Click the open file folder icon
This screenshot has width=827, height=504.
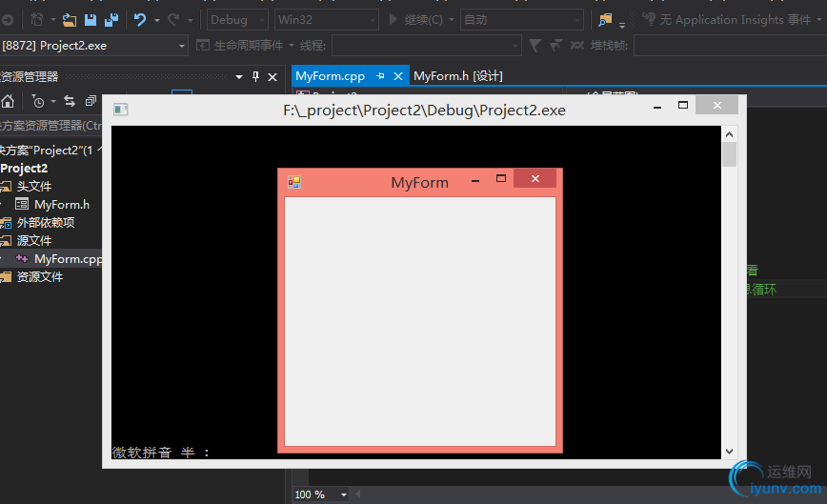click(70, 20)
